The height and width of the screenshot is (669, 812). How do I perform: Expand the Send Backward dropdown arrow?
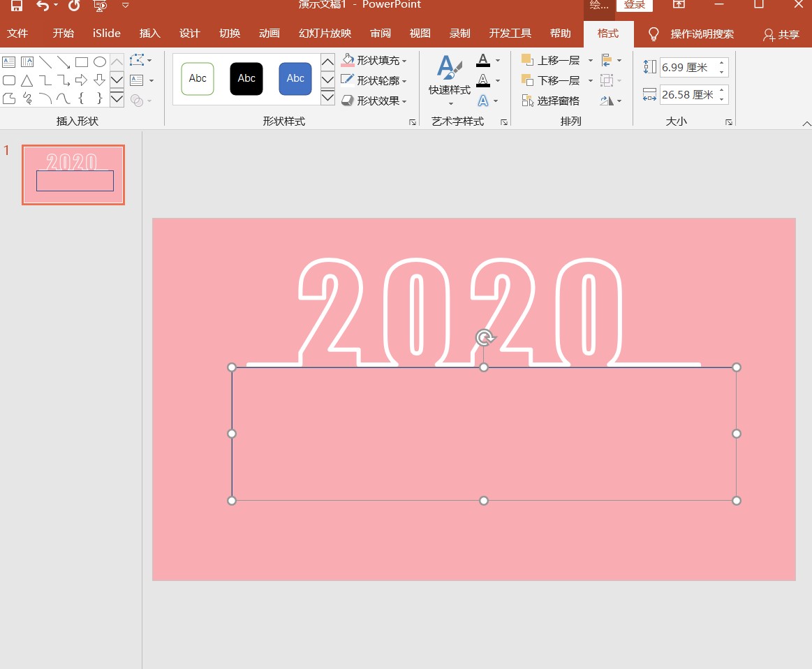tap(591, 81)
